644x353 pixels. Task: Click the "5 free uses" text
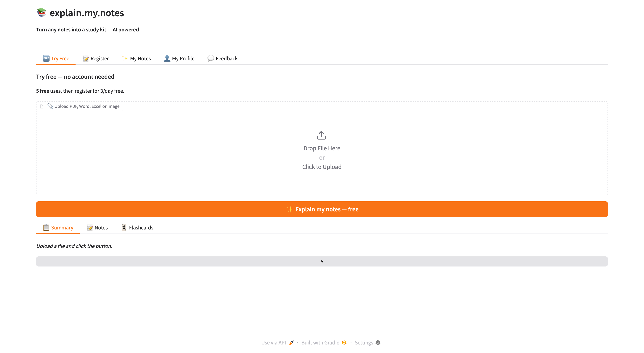49,91
